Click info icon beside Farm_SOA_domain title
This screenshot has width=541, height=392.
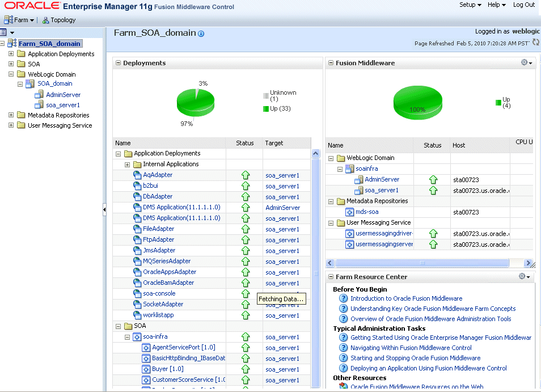[x=201, y=34]
